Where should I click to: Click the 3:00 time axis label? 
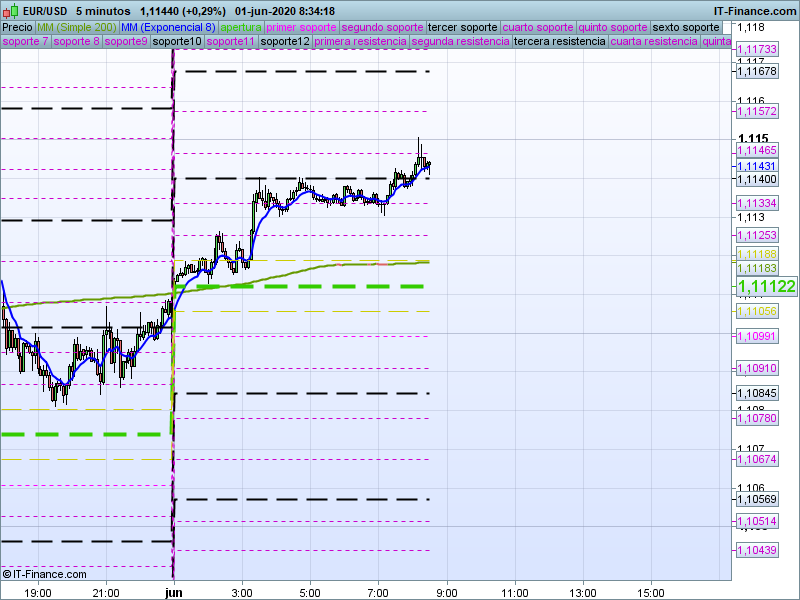242,593
